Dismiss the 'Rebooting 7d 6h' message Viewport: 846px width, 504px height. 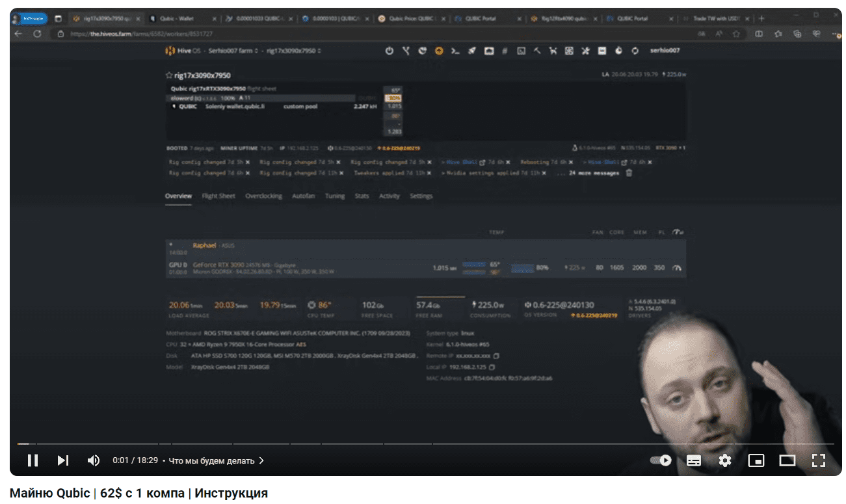572,162
